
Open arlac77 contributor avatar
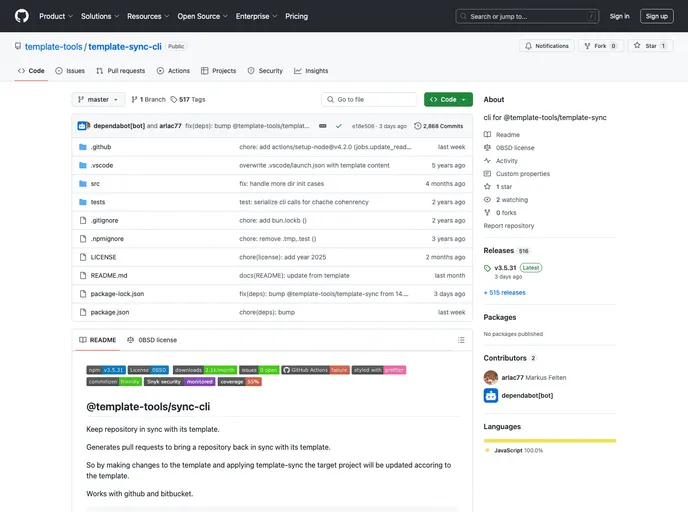491,377
